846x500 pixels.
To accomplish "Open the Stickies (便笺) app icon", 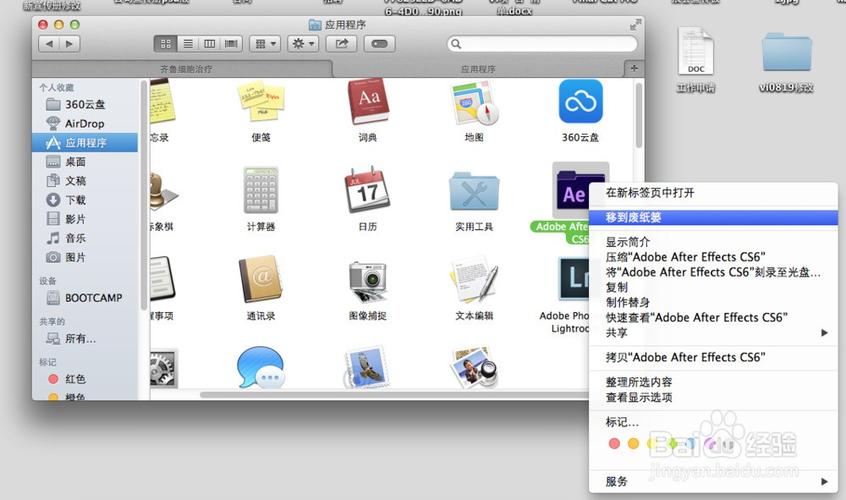I will (x=261, y=101).
